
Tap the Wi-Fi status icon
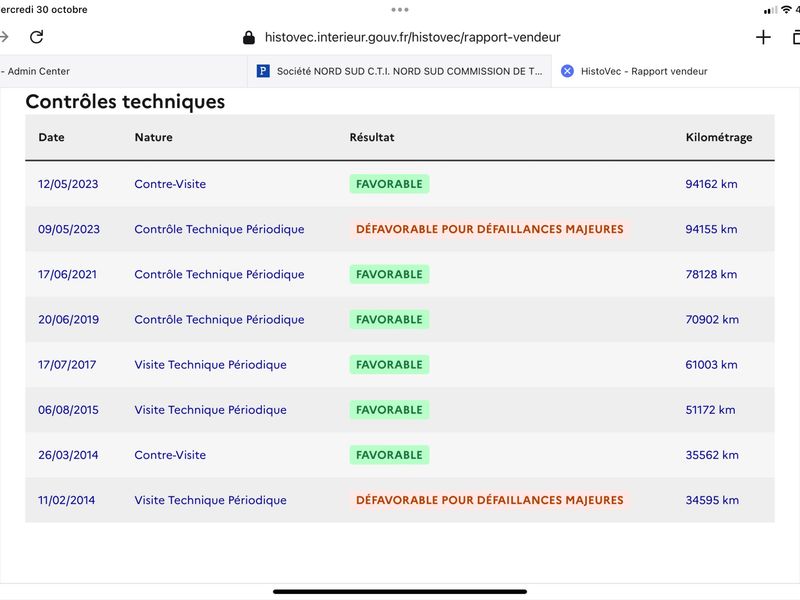pyautogui.click(x=786, y=10)
